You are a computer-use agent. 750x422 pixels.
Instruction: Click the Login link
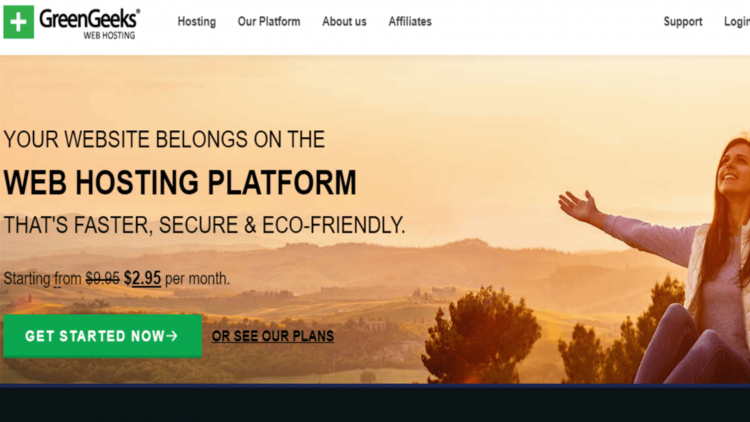pyautogui.click(x=737, y=22)
